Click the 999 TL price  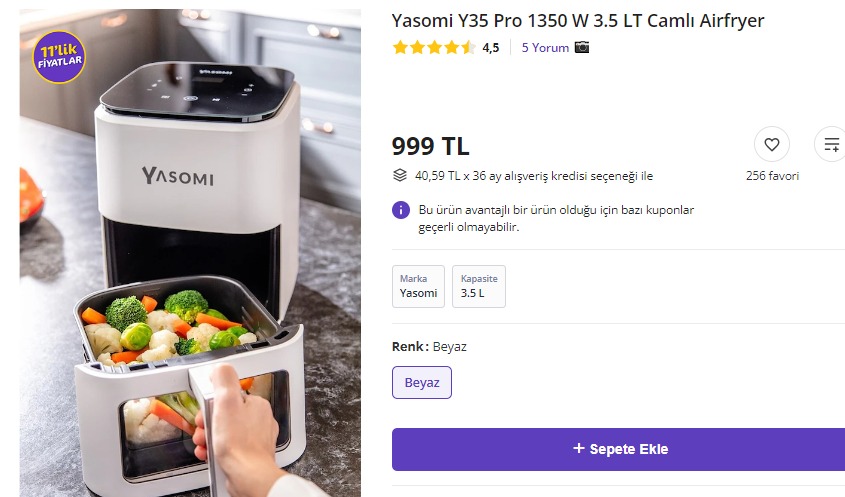tap(430, 146)
